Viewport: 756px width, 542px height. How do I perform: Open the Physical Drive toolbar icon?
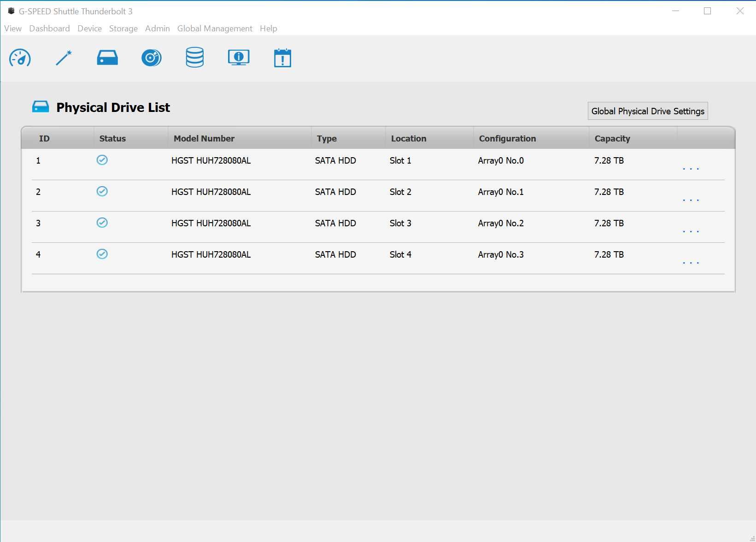pyautogui.click(x=107, y=58)
